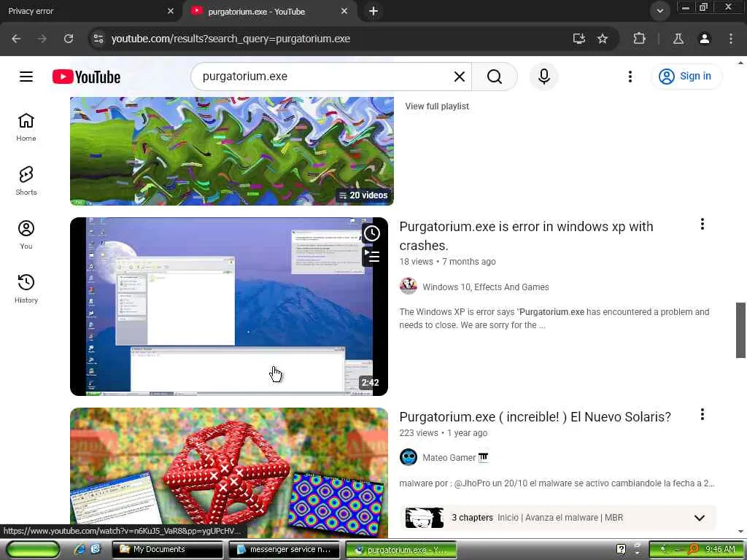The width and height of the screenshot is (747, 560).
Task: Open the Windows 10 Effects channel avatar
Action: [x=409, y=286]
